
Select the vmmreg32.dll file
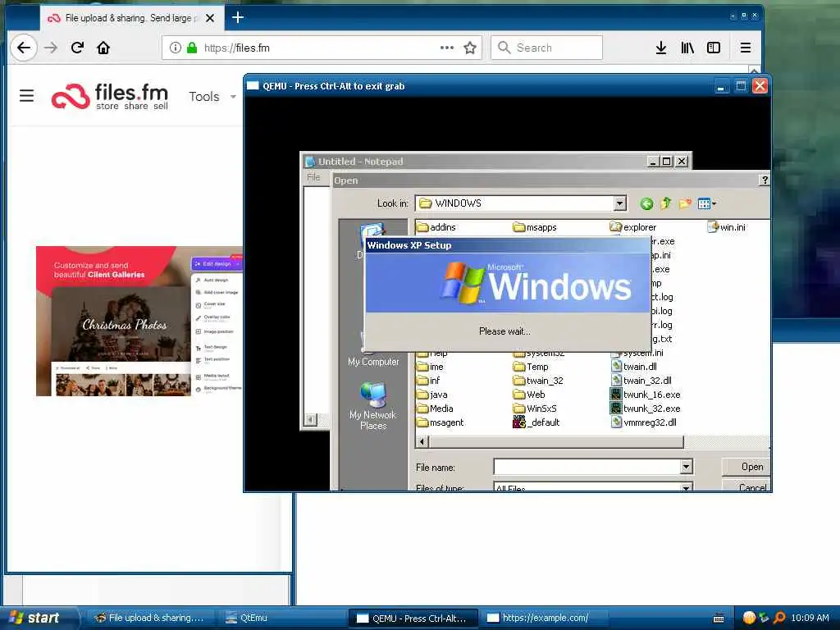(x=643, y=422)
